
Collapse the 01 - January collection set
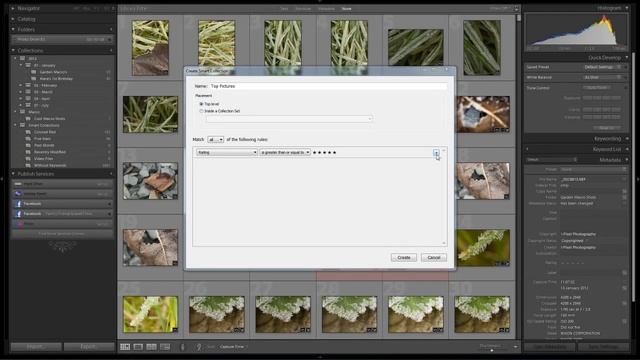[x=21, y=65]
